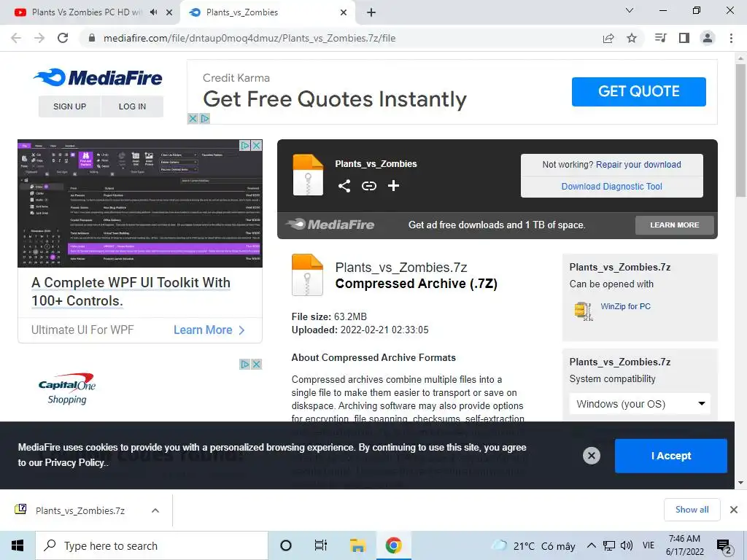Click SIGN UP button

coord(69,106)
